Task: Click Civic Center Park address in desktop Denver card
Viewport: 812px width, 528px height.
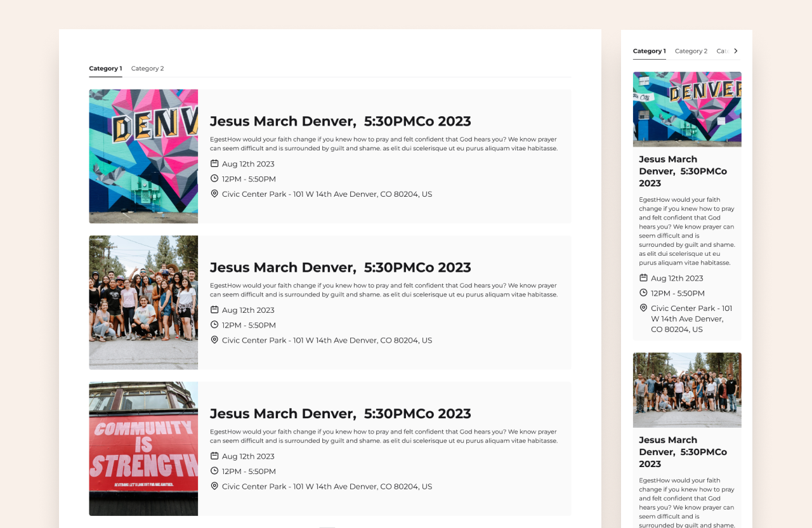Action: [x=327, y=194]
